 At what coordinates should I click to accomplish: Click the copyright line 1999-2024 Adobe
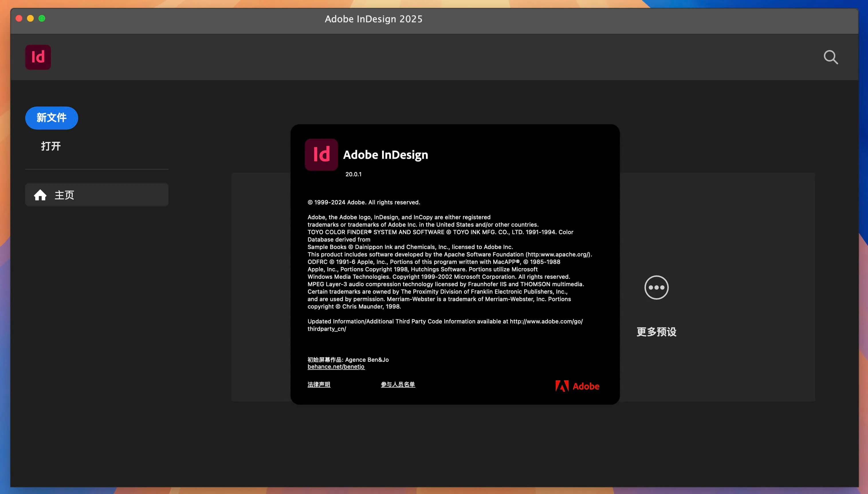click(x=364, y=202)
